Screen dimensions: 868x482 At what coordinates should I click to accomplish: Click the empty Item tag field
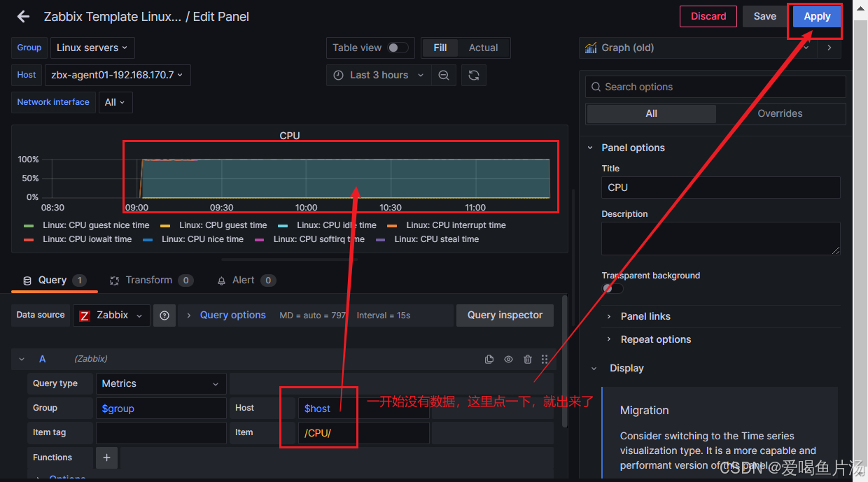(x=161, y=433)
